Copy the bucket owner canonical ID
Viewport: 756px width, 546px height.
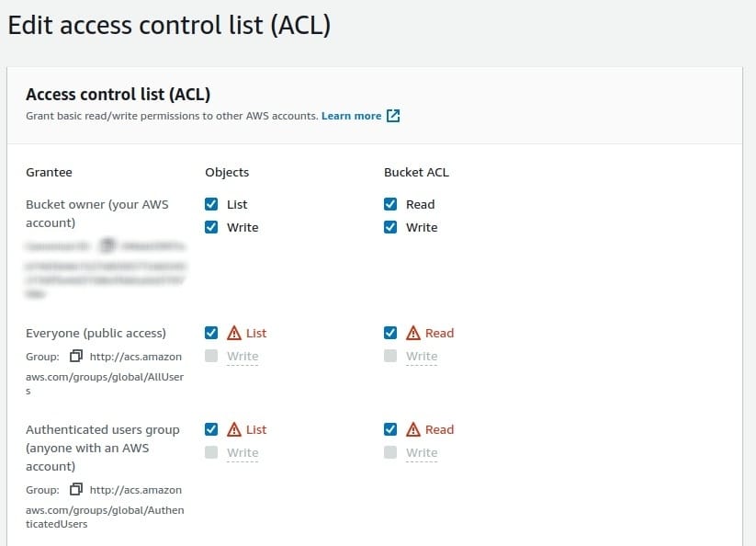(107, 245)
